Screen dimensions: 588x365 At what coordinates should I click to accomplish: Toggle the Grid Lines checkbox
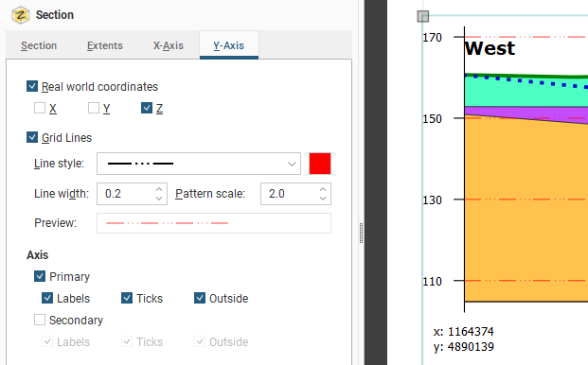point(32,137)
